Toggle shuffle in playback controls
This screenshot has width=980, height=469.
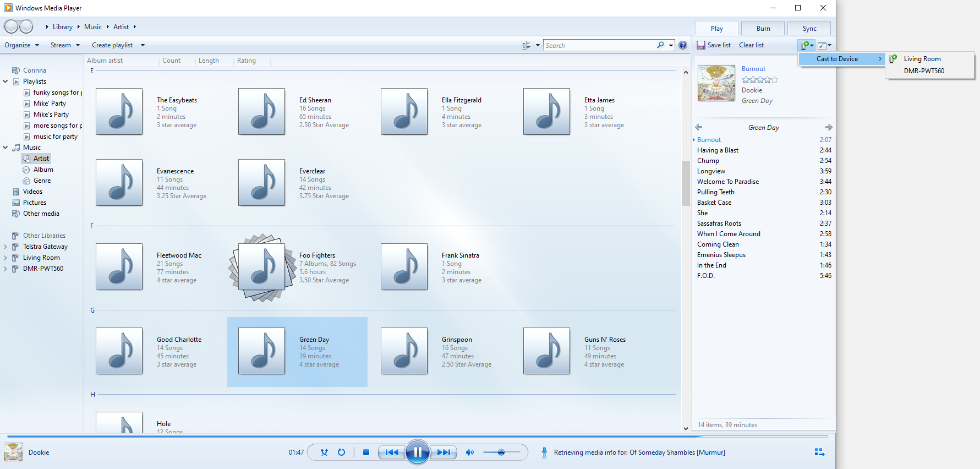[324, 452]
